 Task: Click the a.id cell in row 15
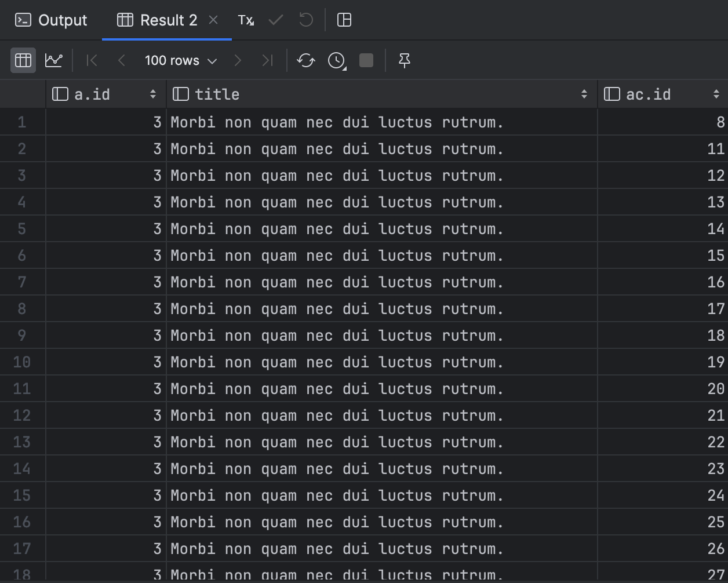point(106,495)
